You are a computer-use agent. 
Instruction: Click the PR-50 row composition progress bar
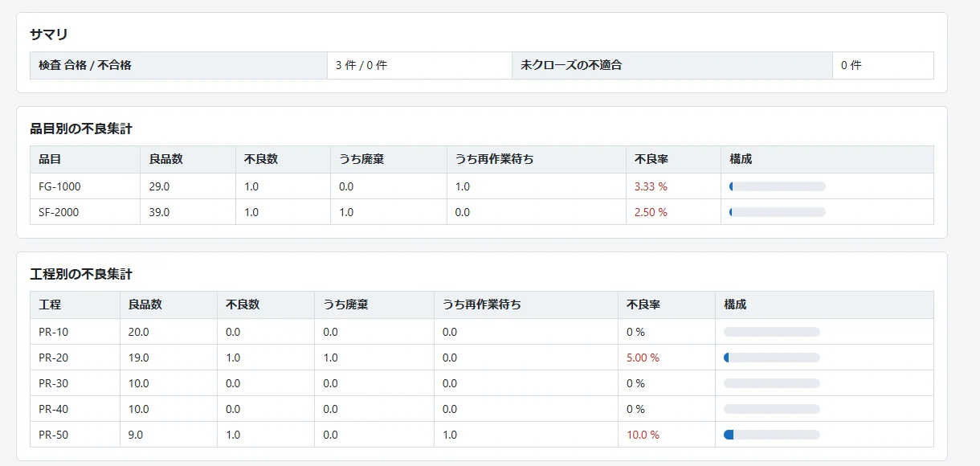(x=772, y=435)
